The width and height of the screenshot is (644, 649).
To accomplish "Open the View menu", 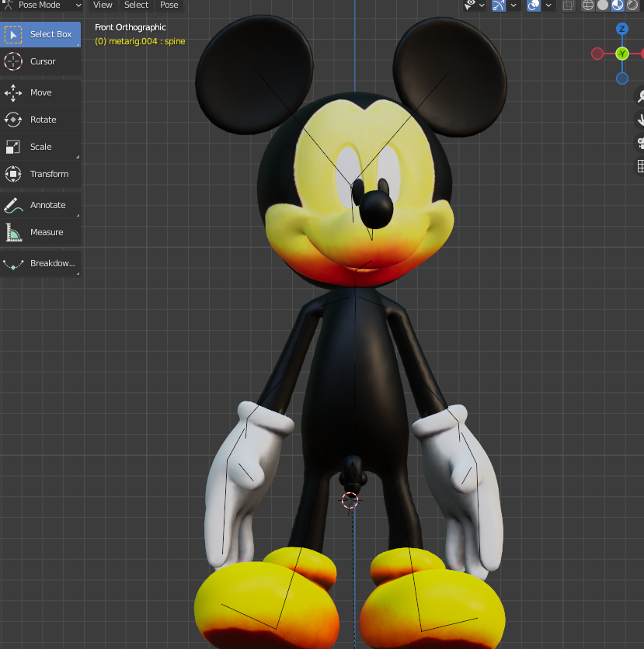I will (x=103, y=5).
